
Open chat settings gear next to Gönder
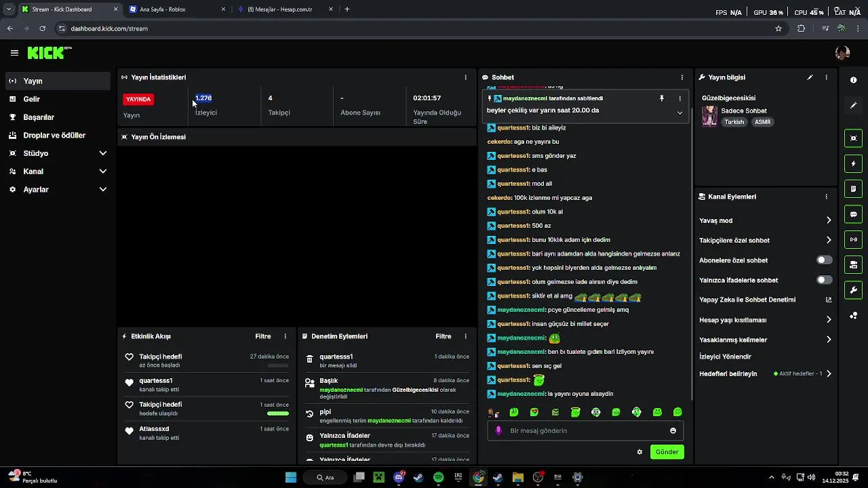pyautogui.click(x=639, y=452)
